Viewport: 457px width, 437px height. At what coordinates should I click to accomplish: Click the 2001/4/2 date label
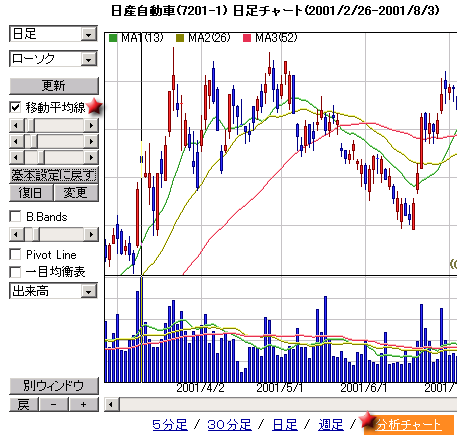(200, 388)
